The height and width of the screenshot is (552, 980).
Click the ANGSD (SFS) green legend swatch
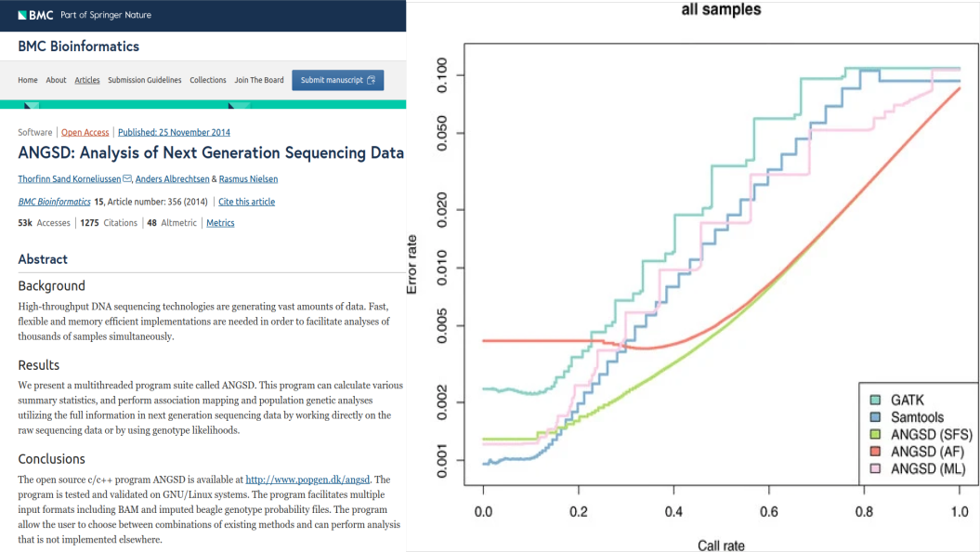[x=873, y=434]
